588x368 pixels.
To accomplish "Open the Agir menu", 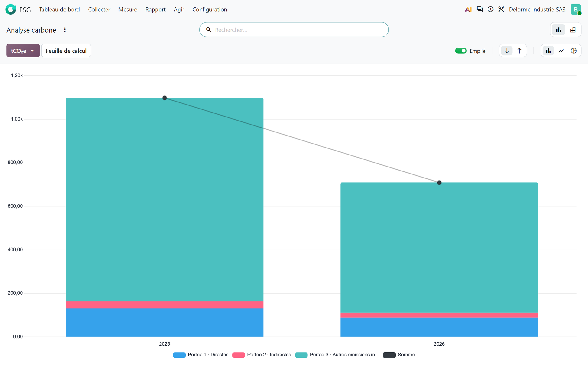I will (179, 10).
